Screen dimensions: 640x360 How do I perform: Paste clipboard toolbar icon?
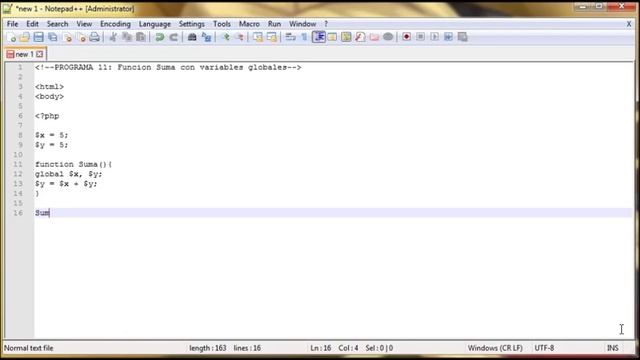pos(141,38)
